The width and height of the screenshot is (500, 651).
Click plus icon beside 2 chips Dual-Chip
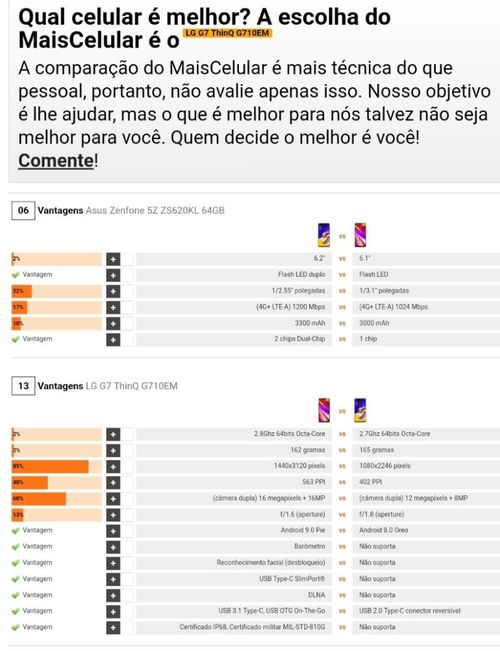tap(113, 340)
